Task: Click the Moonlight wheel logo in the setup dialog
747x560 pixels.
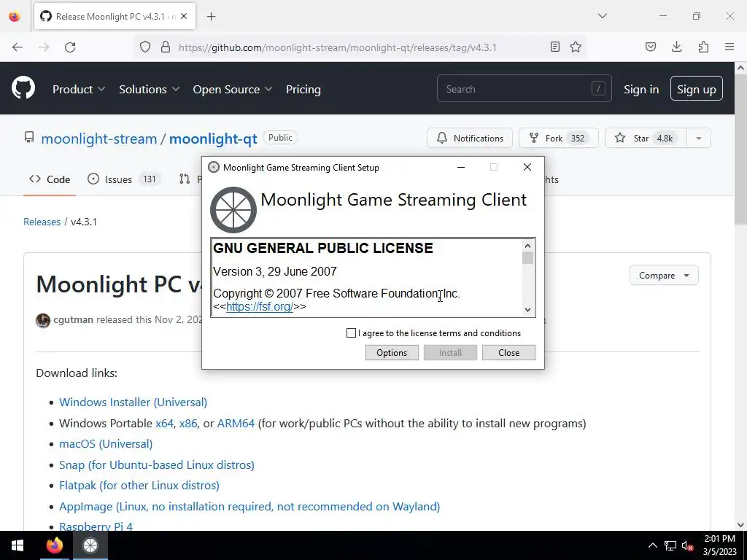Action: coord(233,209)
